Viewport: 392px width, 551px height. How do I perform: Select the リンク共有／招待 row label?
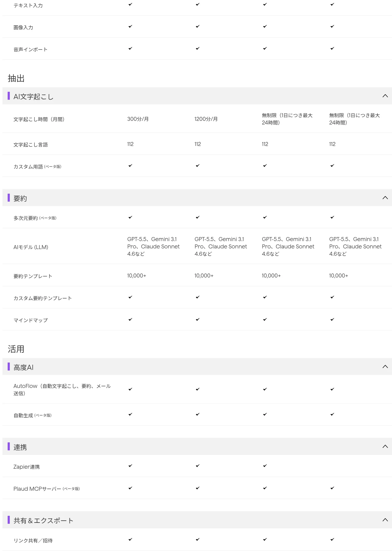pyautogui.click(x=33, y=541)
